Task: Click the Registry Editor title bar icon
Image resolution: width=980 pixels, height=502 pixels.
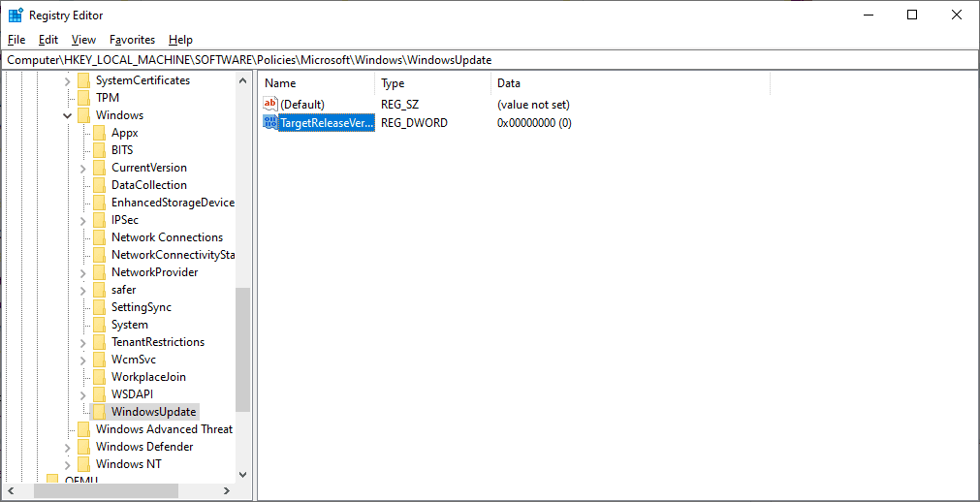Action: tap(16, 15)
